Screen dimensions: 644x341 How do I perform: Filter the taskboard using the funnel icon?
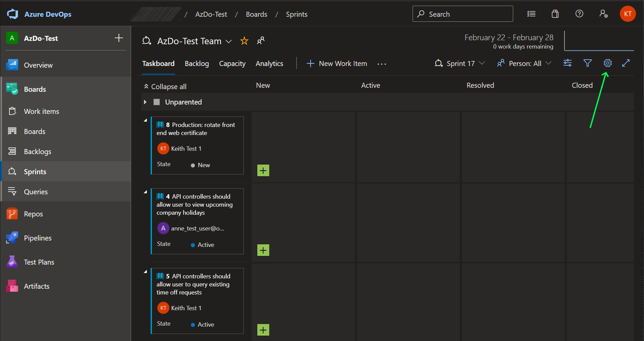click(587, 63)
